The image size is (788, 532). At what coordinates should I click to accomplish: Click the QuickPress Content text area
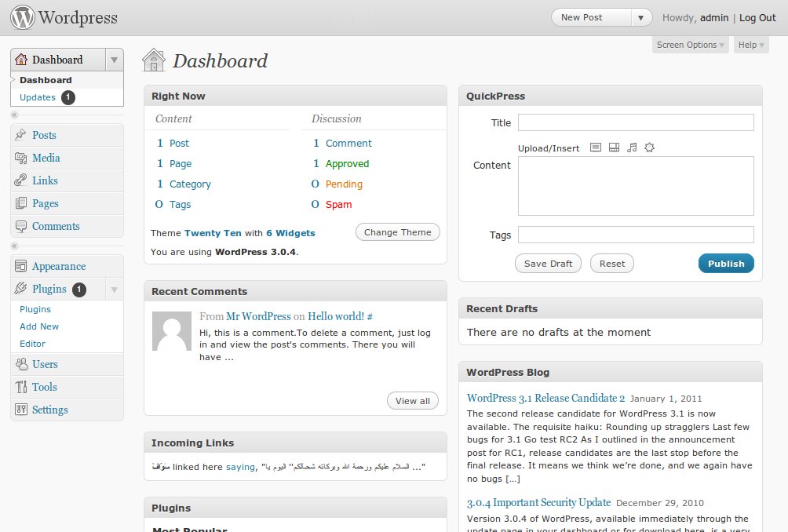click(636, 186)
